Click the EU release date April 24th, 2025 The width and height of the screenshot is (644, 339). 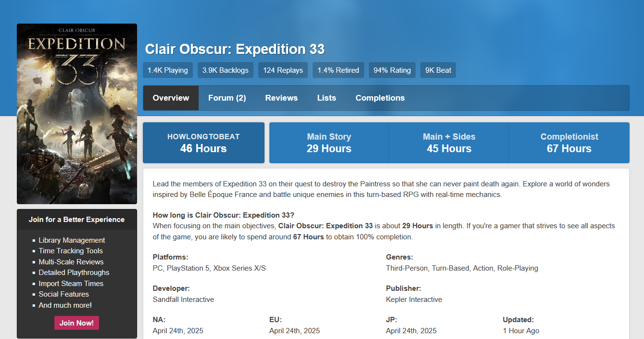pyautogui.click(x=294, y=331)
